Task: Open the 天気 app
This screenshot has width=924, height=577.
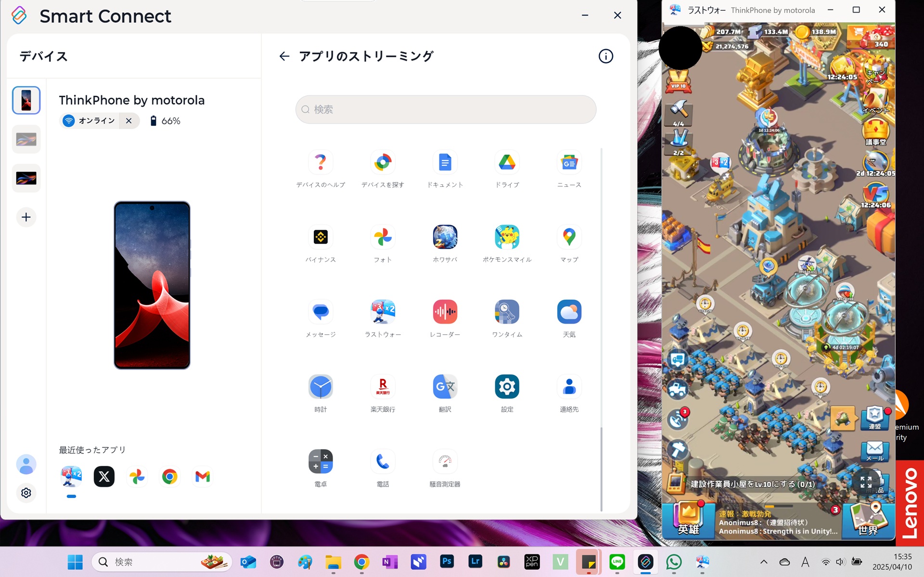Action: [x=569, y=312]
